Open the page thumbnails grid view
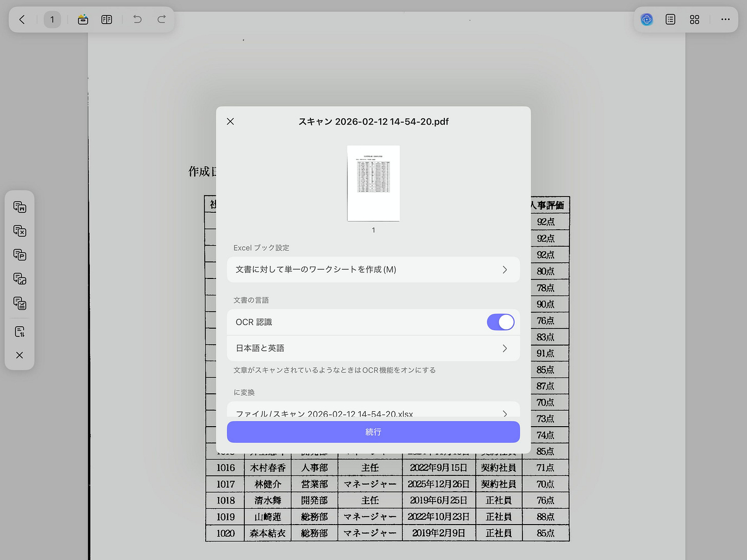Image resolution: width=747 pixels, height=560 pixels. coord(695,19)
